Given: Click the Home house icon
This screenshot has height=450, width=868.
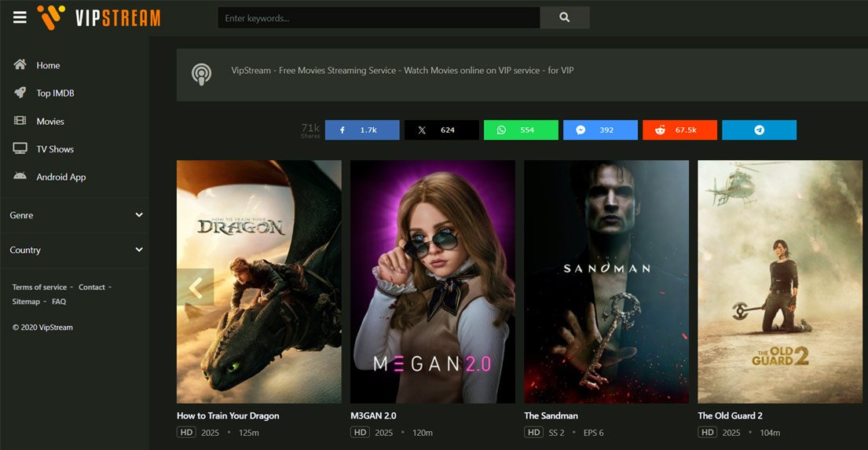Looking at the screenshot, I should click(x=20, y=64).
